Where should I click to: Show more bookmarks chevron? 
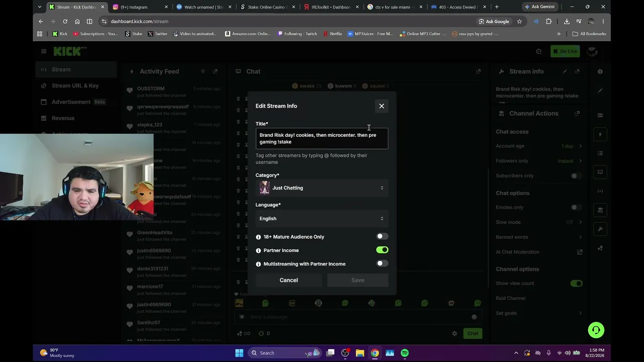pyautogui.click(x=558, y=34)
